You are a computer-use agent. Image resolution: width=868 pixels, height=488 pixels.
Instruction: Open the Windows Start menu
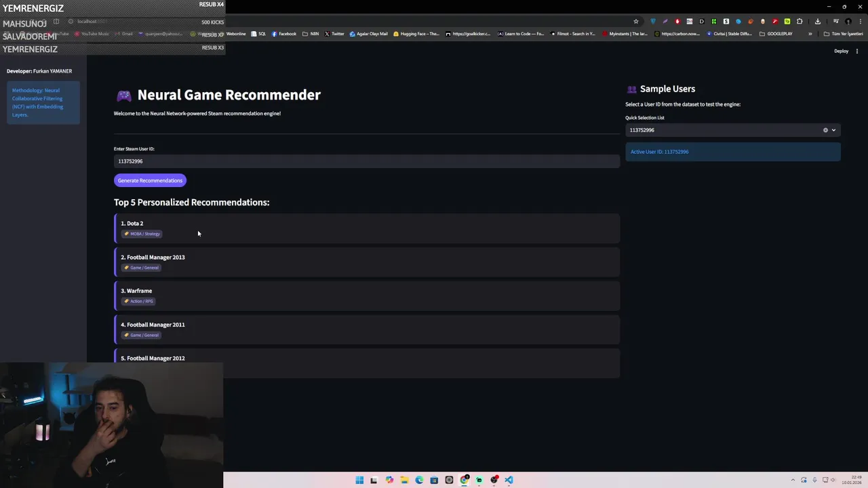pyautogui.click(x=359, y=480)
